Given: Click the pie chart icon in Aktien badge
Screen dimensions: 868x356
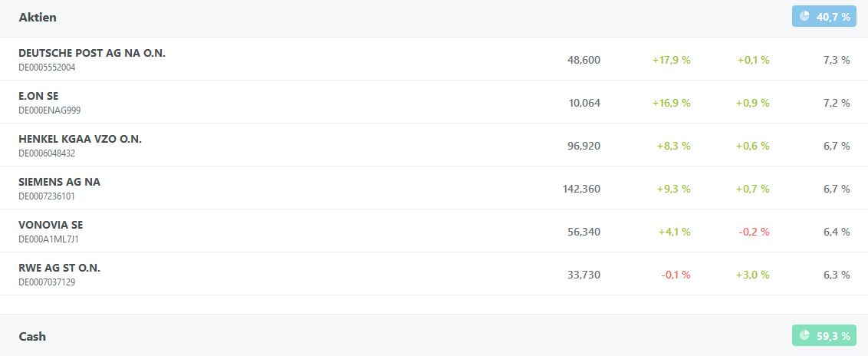Looking at the screenshot, I should pos(804,16).
